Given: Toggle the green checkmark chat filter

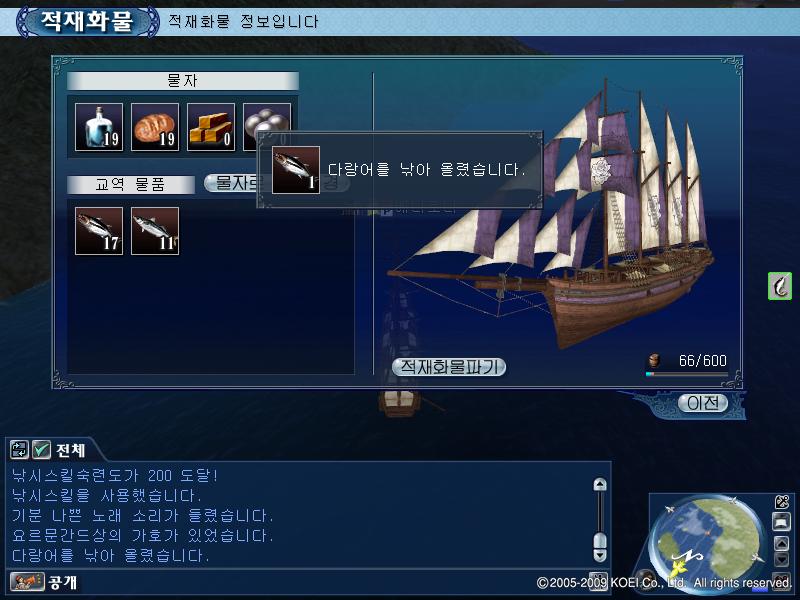Looking at the screenshot, I should coord(41,449).
